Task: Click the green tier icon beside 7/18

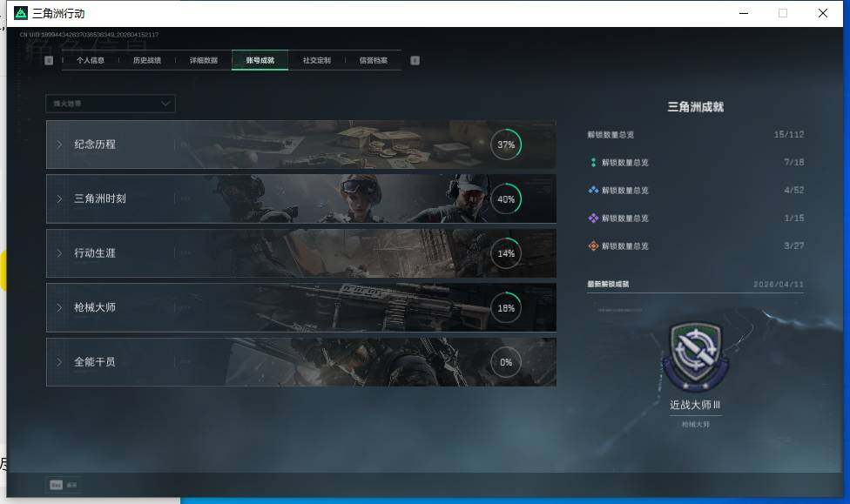Action: click(593, 163)
